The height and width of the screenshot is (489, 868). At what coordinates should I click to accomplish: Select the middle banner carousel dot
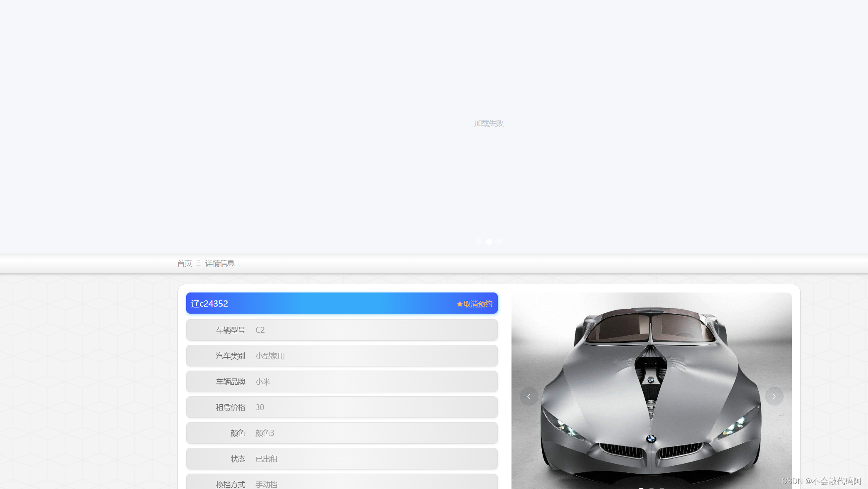[489, 241]
